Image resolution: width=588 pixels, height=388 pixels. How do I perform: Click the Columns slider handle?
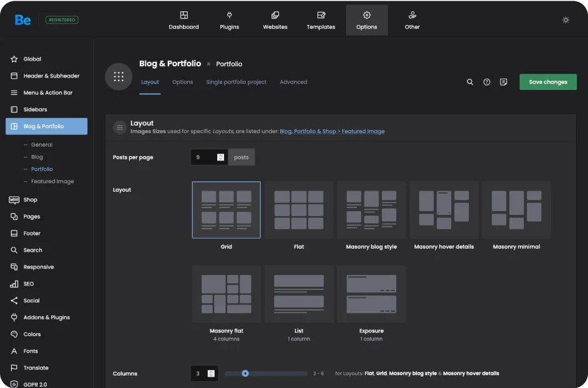[x=245, y=374]
